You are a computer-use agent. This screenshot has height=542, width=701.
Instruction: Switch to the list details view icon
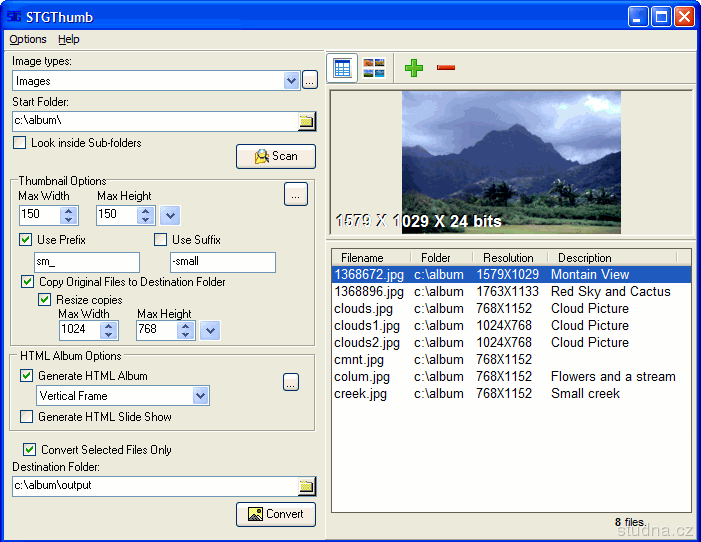point(343,68)
